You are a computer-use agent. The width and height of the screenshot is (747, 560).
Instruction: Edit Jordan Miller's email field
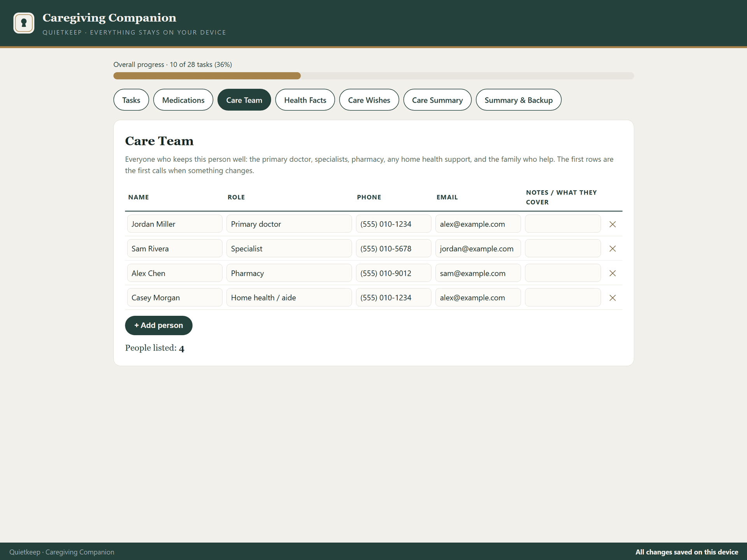click(478, 224)
